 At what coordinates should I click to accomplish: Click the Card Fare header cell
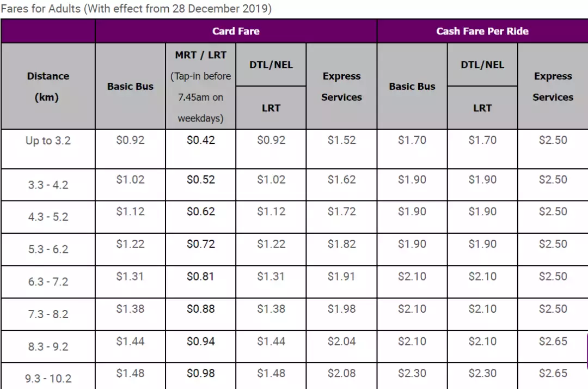[x=236, y=31]
